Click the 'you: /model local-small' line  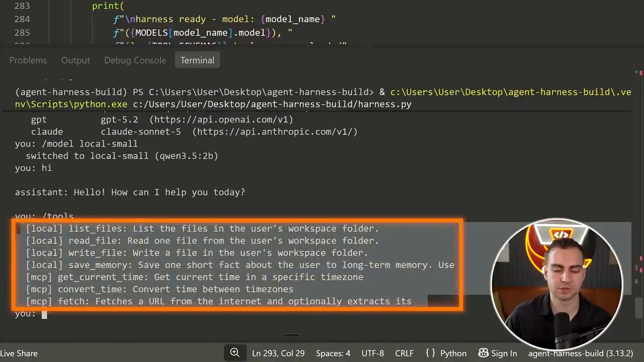click(x=76, y=144)
